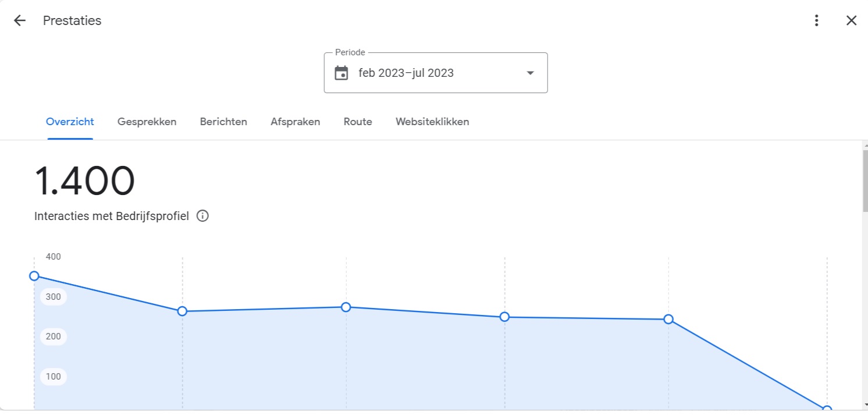The image size is (868, 418).
Task: Click info icon next to Interacties met Bedrijfsprofiel
Action: 202,216
